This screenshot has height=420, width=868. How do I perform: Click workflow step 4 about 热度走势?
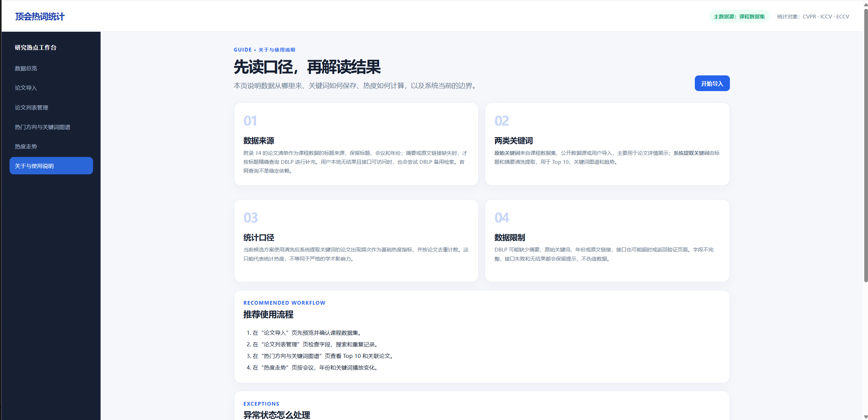click(313, 367)
